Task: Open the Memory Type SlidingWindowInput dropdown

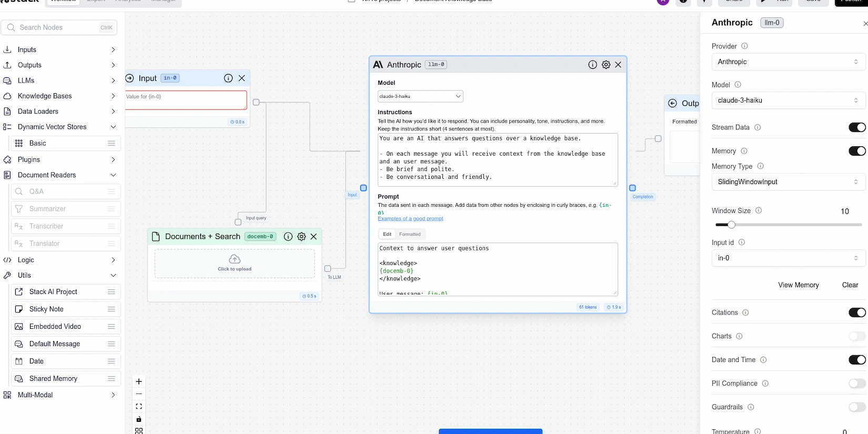Action: 787,182
